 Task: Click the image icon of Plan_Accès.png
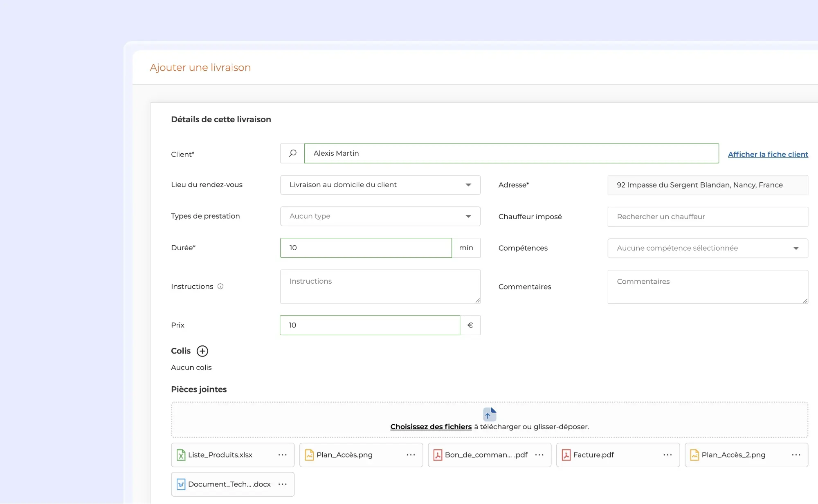point(309,455)
